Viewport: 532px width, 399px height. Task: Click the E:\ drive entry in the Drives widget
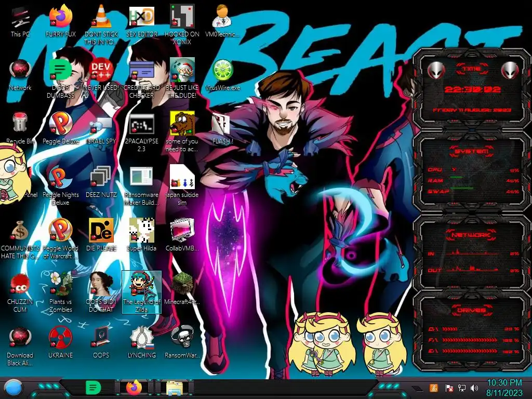[473, 351]
